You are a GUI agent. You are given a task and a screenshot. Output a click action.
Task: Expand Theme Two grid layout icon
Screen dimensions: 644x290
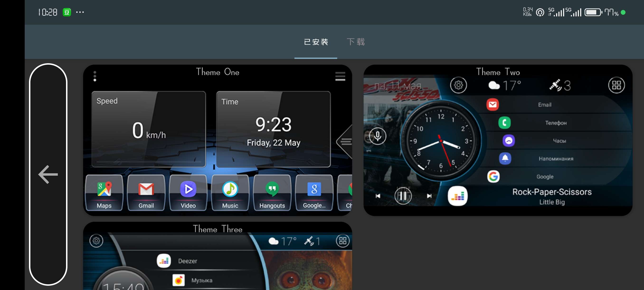616,85
